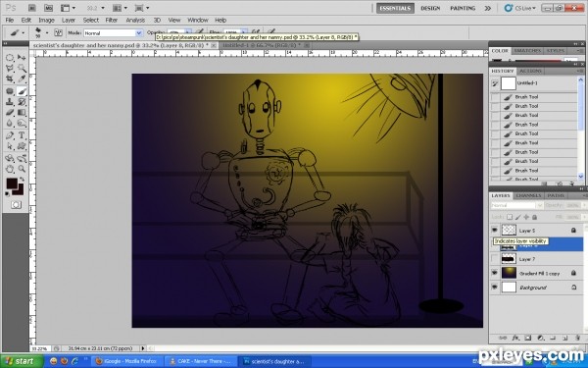The width and height of the screenshot is (588, 368).
Task: Create a new fill or adjustment layer
Action: coord(540,338)
